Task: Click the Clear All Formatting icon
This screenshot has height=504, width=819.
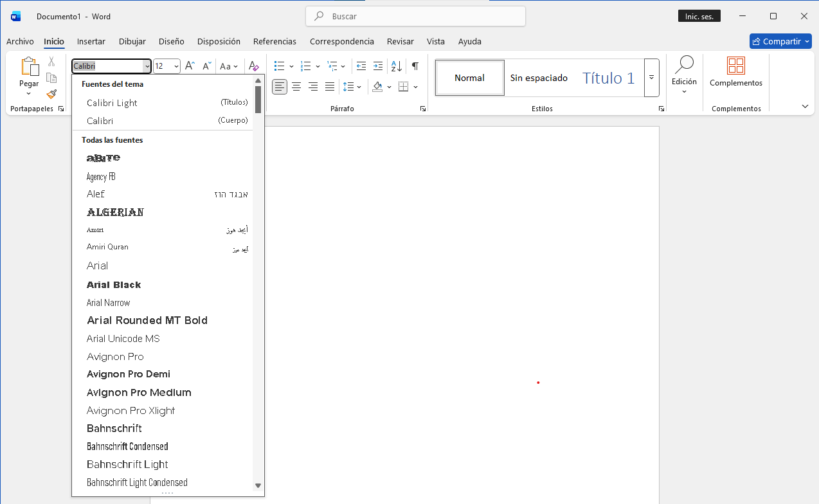Action: point(254,66)
